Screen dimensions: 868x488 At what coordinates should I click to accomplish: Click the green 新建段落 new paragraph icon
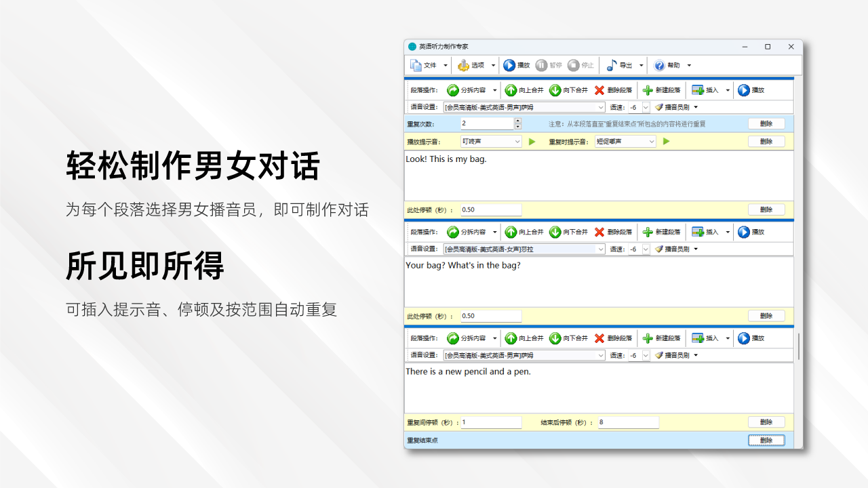click(647, 91)
